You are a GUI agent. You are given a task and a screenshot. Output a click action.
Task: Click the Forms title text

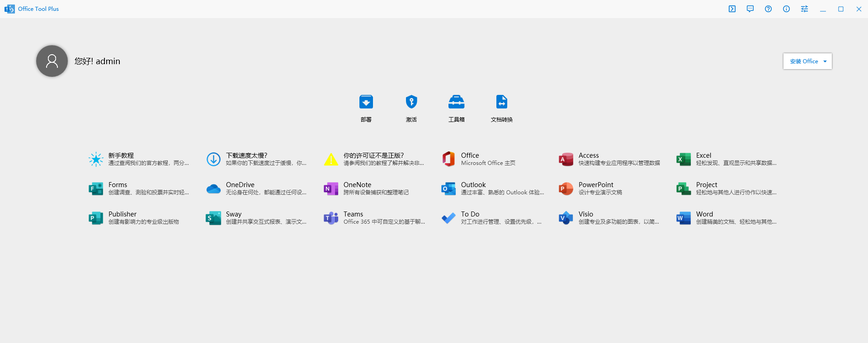[118, 185]
